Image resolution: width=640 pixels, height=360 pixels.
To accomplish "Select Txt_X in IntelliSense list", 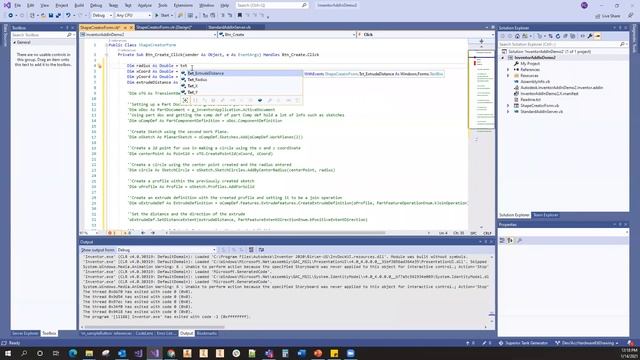I will [x=242, y=86].
